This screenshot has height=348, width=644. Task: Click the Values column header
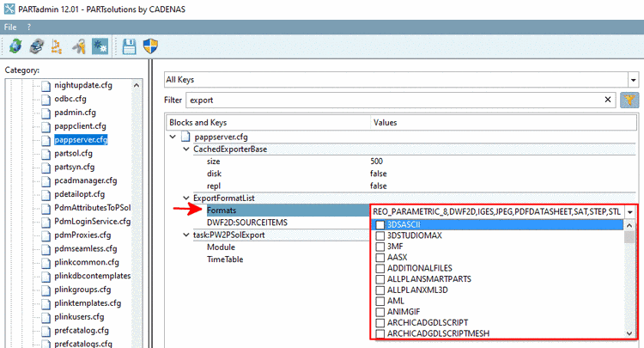click(x=503, y=122)
